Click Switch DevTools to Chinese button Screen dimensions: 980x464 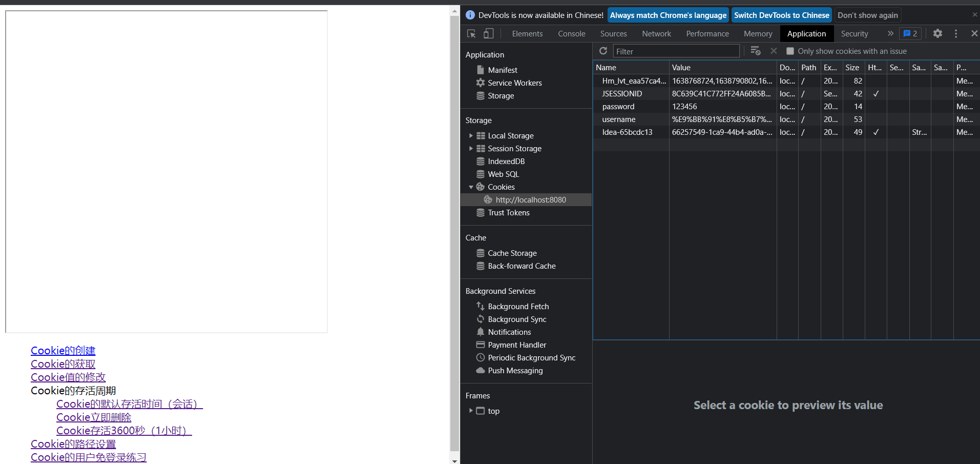coord(782,15)
